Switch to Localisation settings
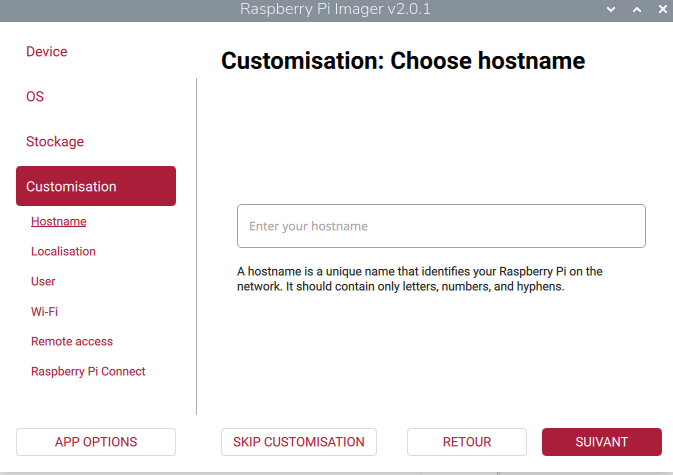The width and height of the screenshot is (673, 475). point(63,251)
